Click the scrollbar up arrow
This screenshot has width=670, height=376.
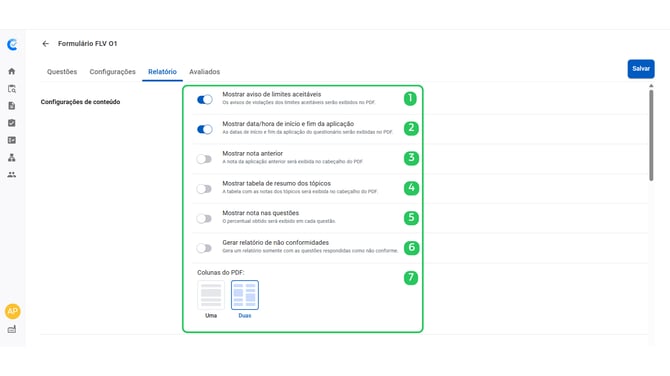[x=651, y=86]
